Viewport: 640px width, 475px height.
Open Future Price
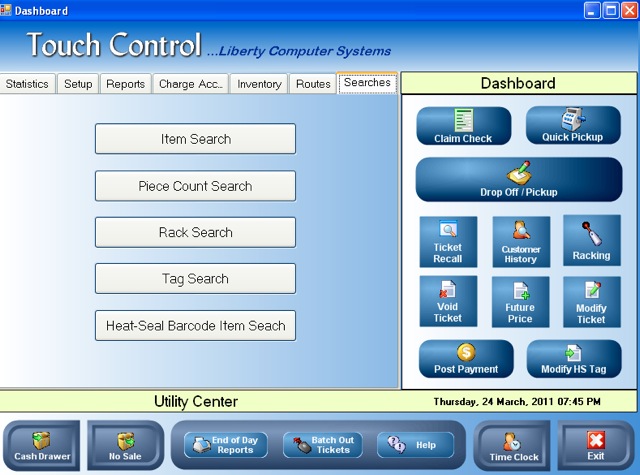520,302
